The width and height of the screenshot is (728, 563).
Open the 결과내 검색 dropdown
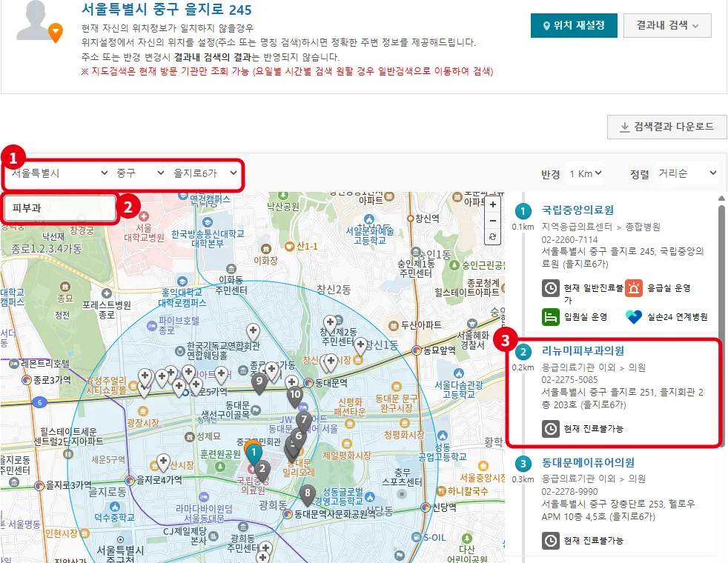tap(666, 25)
